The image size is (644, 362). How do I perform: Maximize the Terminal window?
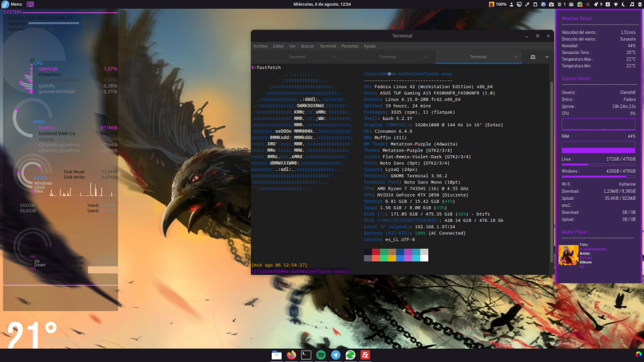(x=538, y=36)
